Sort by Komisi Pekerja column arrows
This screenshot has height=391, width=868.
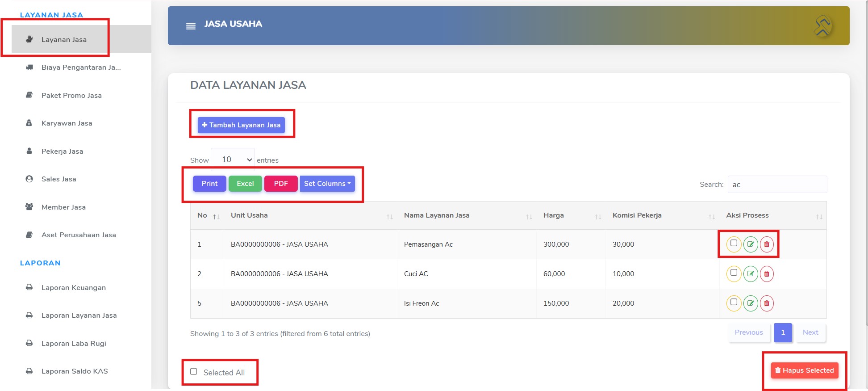click(x=712, y=217)
